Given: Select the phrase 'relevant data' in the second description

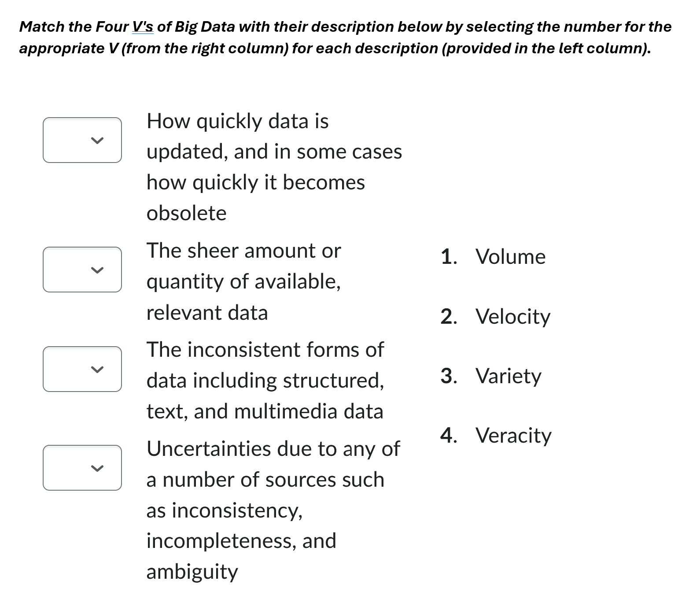Looking at the screenshot, I should (207, 312).
